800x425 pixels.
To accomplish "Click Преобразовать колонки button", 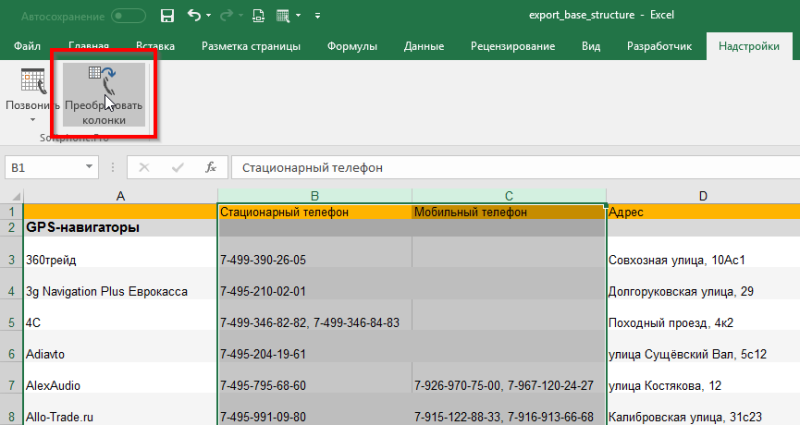I will 104,95.
